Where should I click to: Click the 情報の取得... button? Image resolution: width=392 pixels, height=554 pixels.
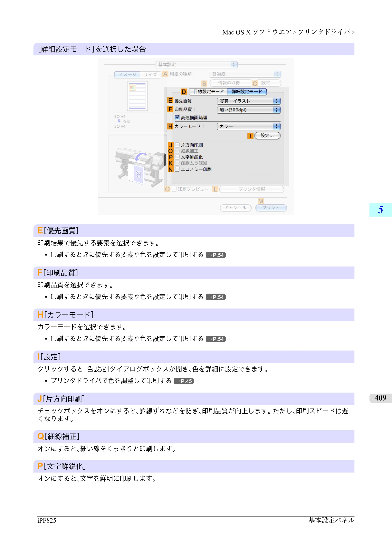click(x=231, y=83)
